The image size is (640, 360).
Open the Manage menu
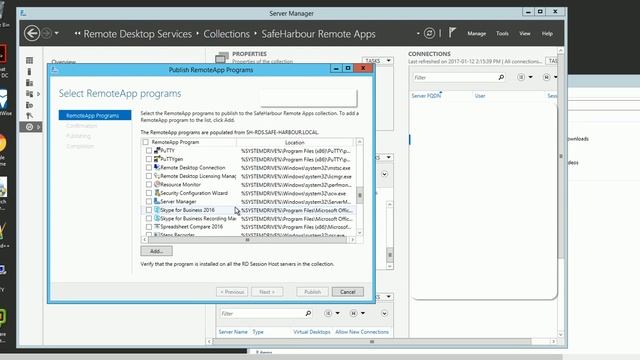pyautogui.click(x=476, y=33)
